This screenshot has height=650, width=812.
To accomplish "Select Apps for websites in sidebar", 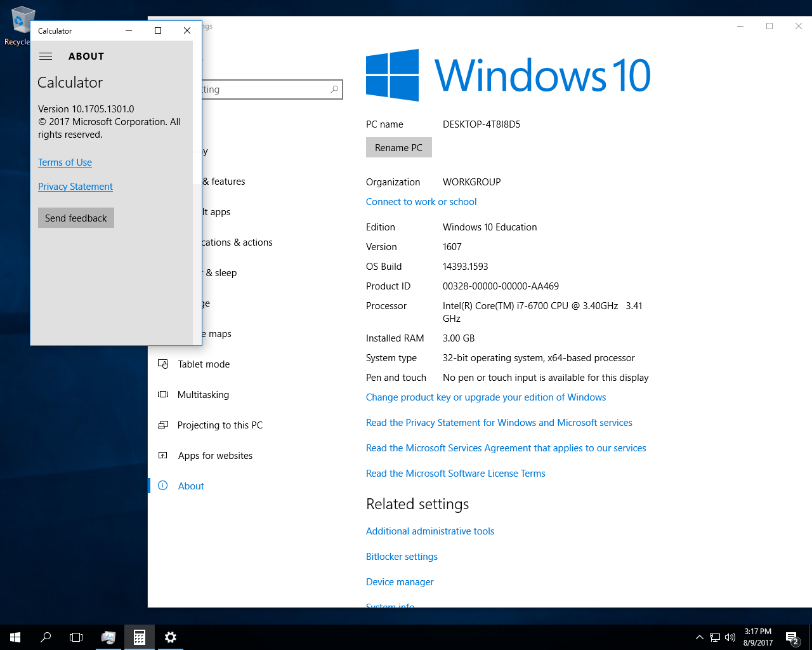I will click(x=245, y=456).
